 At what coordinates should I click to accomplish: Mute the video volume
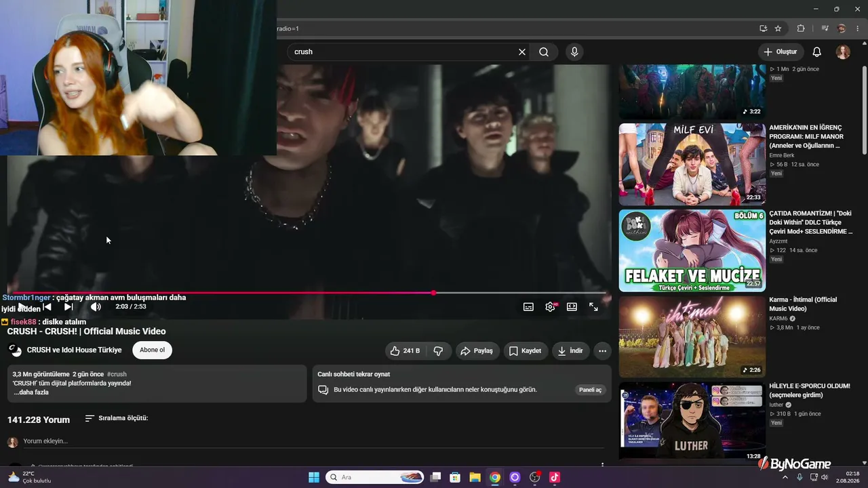pyautogui.click(x=96, y=307)
